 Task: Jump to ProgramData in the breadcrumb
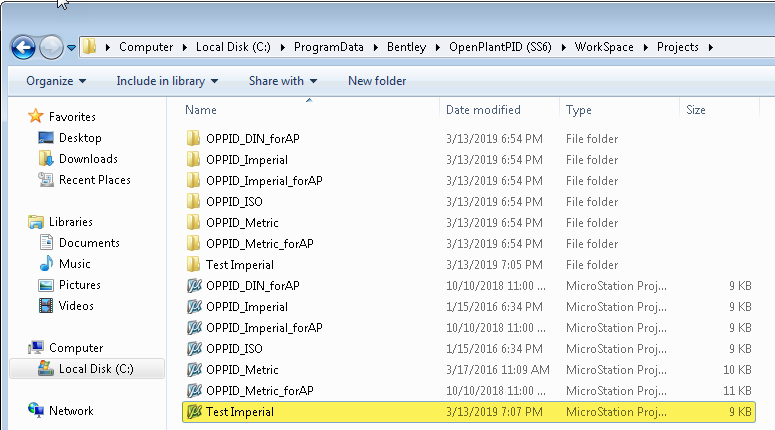click(x=328, y=47)
